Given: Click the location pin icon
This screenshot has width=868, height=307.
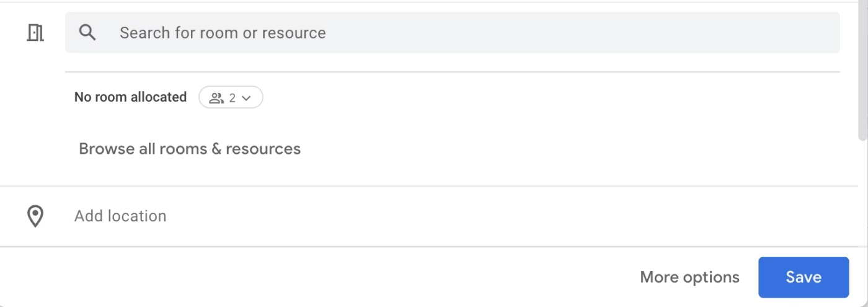Looking at the screenshot, I should pos(35,216).
